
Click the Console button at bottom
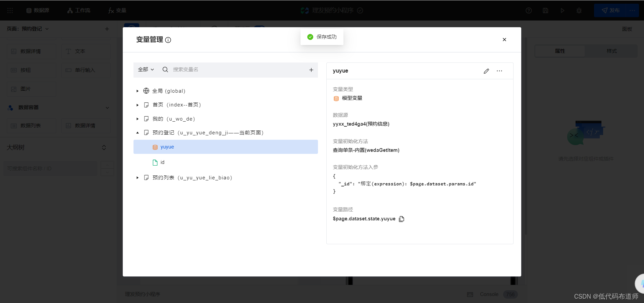tap(489, 294)
